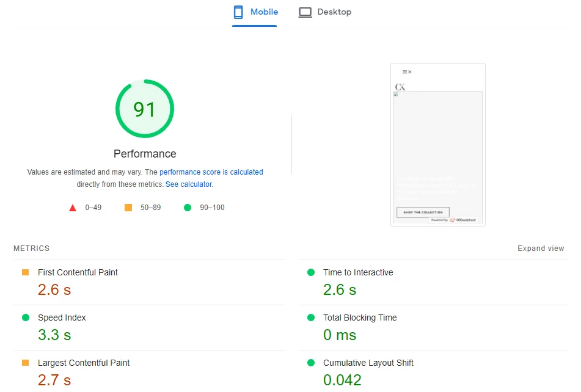Click the orange square beside First Contentful Paint
This screenshot has height=392, width=581.
26,272
